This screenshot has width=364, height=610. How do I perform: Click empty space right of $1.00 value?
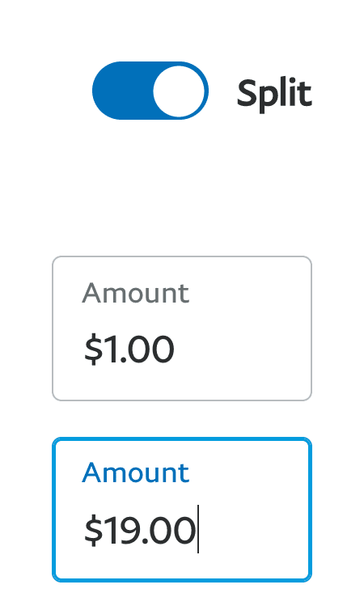[x=241, y=349]
